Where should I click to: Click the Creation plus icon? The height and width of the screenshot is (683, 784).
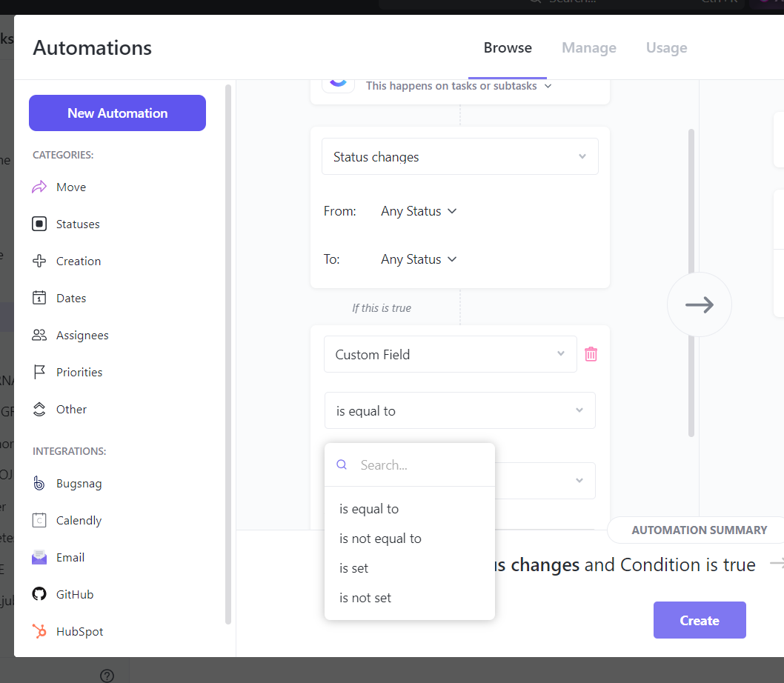(x=39, y=261)
